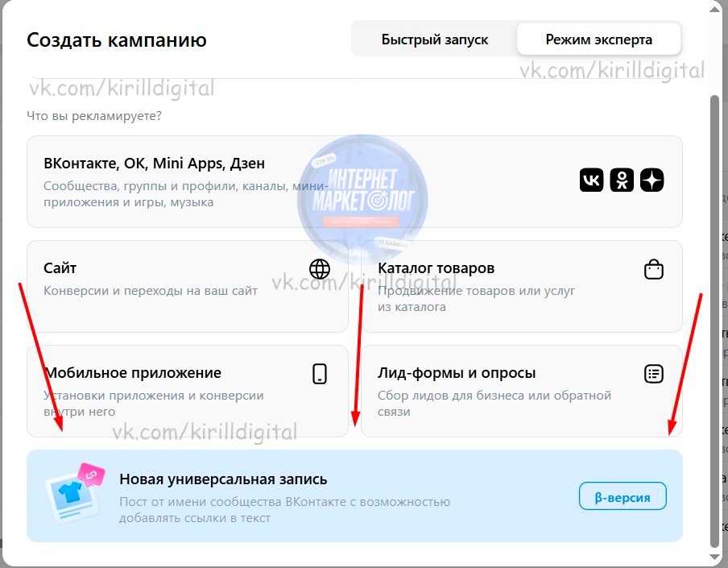Click the scrollbar up arrow
The width and height of the screenshot is (728, 568).
715,9
